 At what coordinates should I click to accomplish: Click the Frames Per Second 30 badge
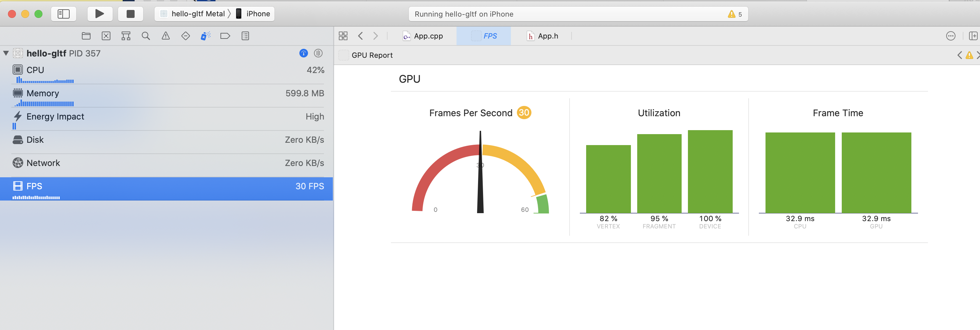[x=524, y=113]
